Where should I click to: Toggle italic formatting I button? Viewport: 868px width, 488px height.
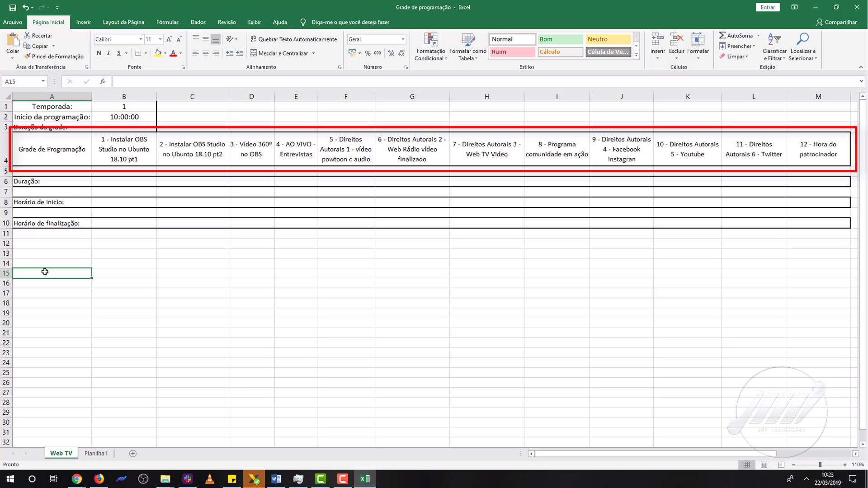coord(109,53)
